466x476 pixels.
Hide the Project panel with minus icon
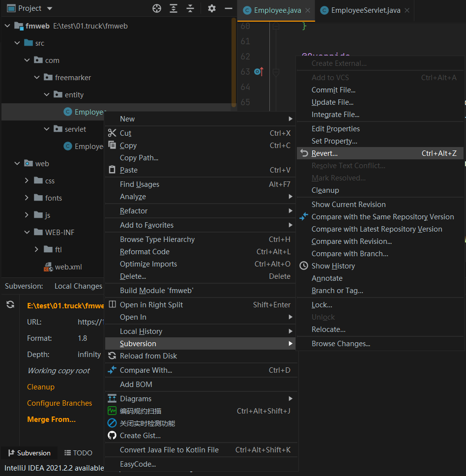click(229, 8)
